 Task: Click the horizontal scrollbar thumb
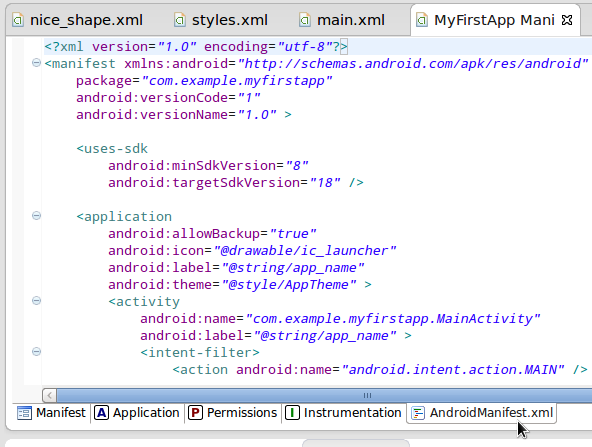point(325,395)
